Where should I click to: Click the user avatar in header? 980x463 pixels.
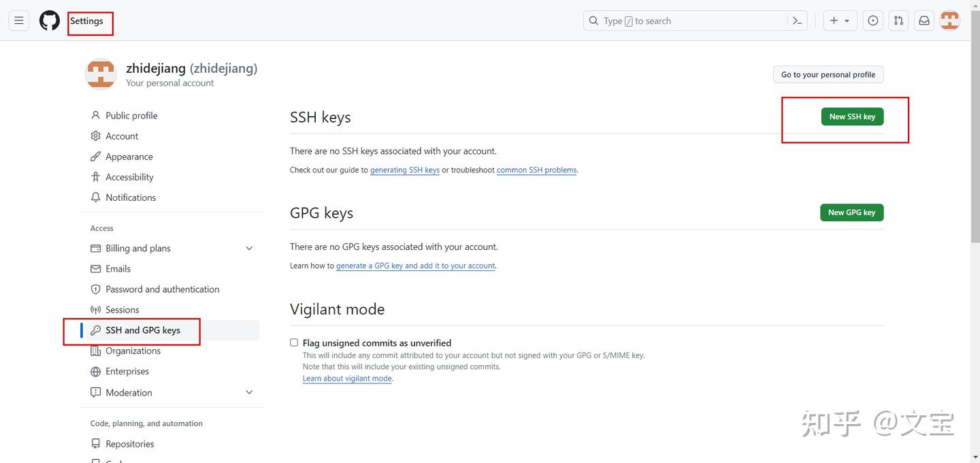click(949, 21)
